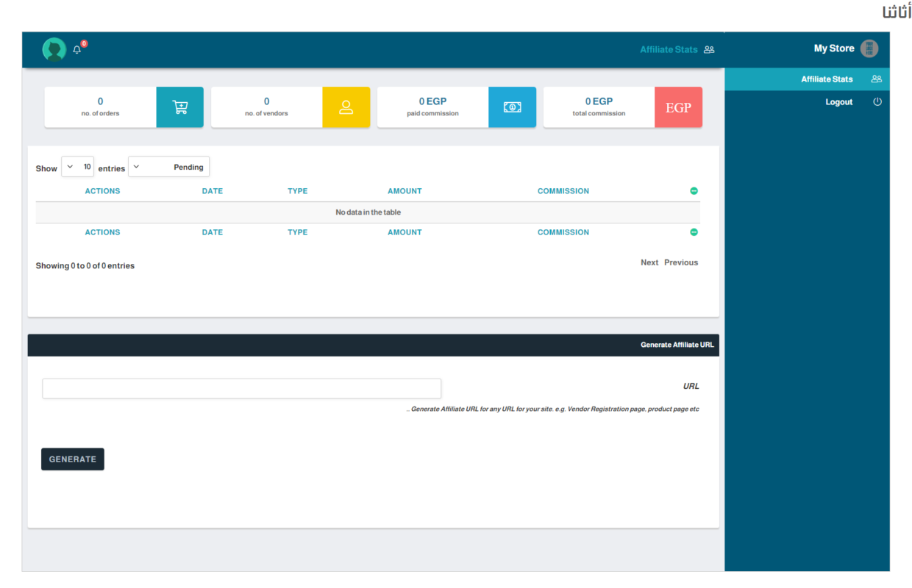The width and height of the screenshot is (912, 588).
Task: Click the blue paid commission money icon
Action: pos(512,107)
